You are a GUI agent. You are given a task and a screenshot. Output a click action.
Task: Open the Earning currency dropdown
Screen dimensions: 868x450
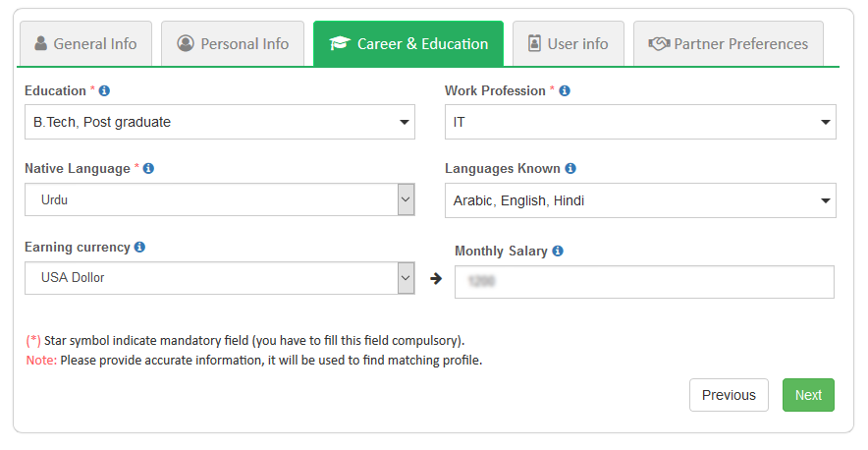tap(219, 278)
